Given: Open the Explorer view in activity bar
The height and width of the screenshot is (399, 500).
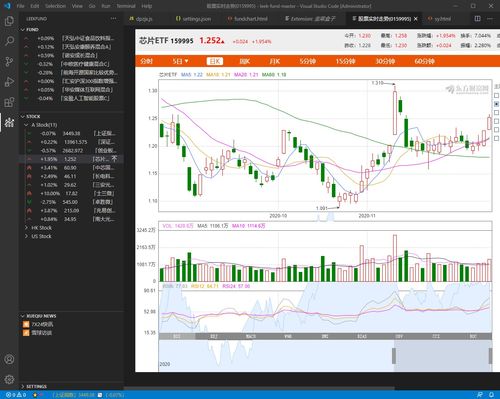Looking at the screenshot, I should pos(9,21).
